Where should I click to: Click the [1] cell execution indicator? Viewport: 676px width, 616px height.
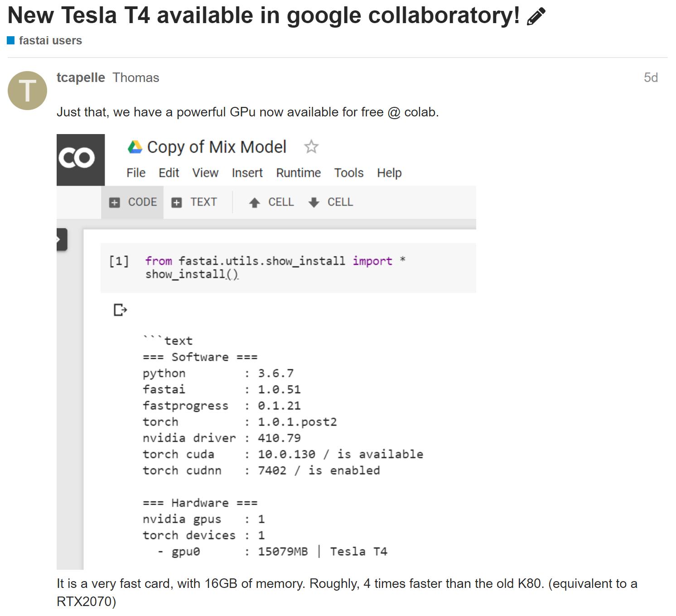point(119,261)
